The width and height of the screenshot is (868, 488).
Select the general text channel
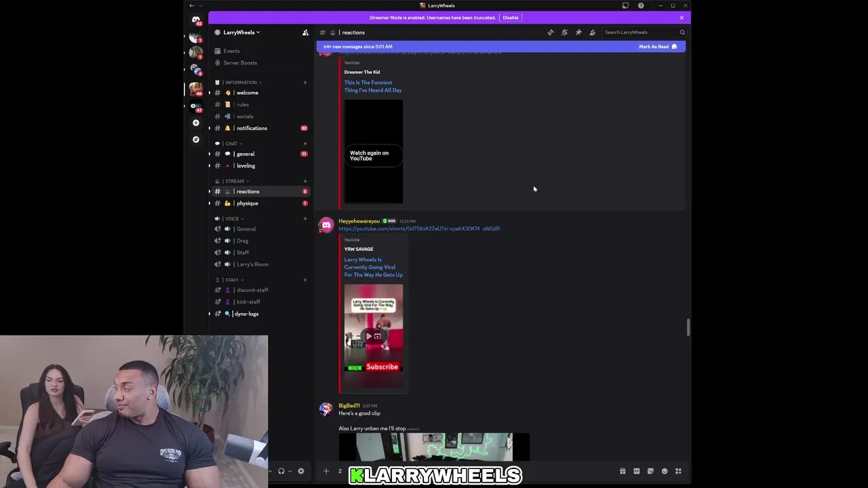pos(260,154)
